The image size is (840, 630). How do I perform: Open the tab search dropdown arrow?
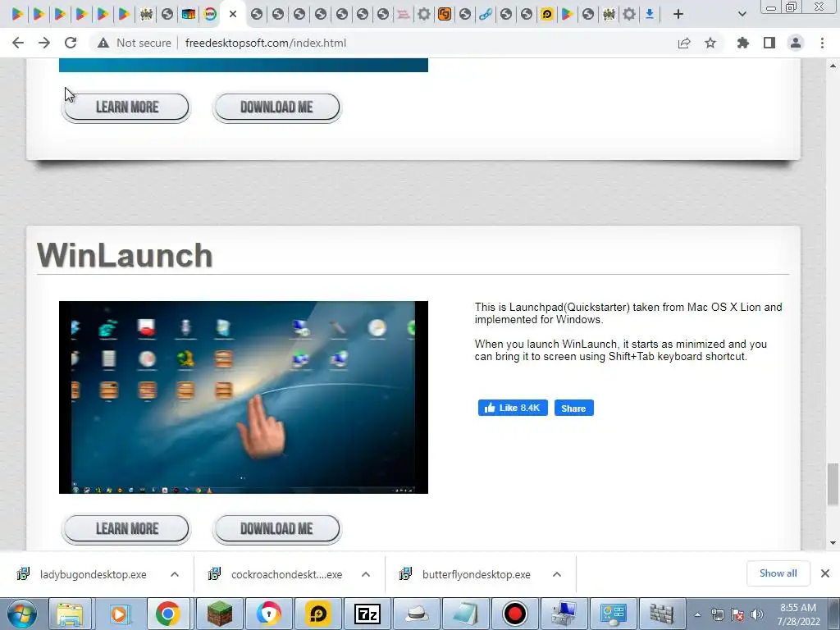coord(742,14)
